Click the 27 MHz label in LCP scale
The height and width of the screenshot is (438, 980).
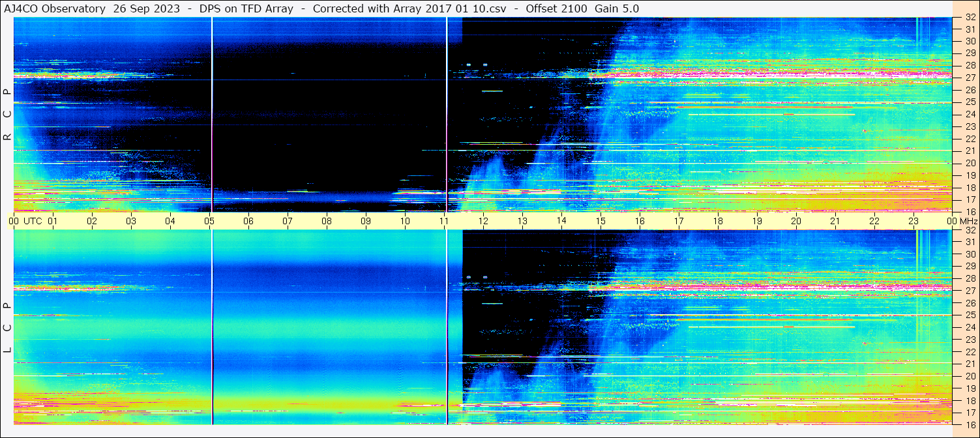970,291
